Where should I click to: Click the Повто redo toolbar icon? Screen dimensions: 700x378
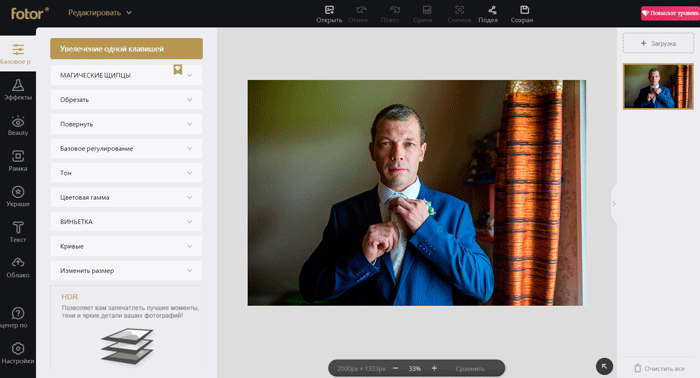coord(390,14)
